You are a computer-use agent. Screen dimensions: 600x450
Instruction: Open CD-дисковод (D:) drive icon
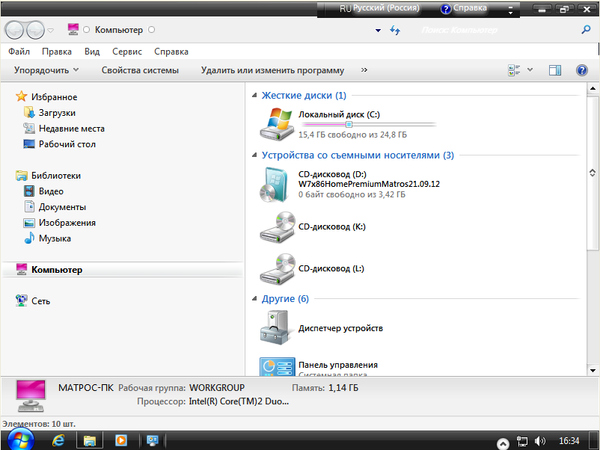pyautogui.click(x=277, y=185)
